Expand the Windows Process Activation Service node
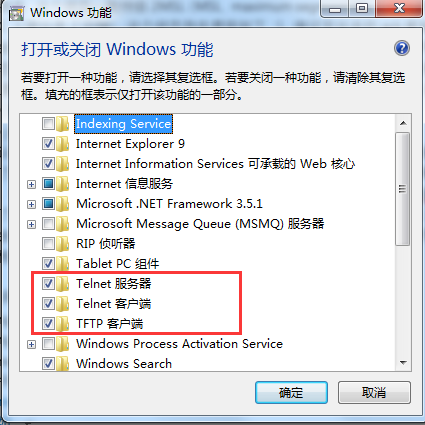This screenshot has height=425, width=425. click(x=31, y=344)
